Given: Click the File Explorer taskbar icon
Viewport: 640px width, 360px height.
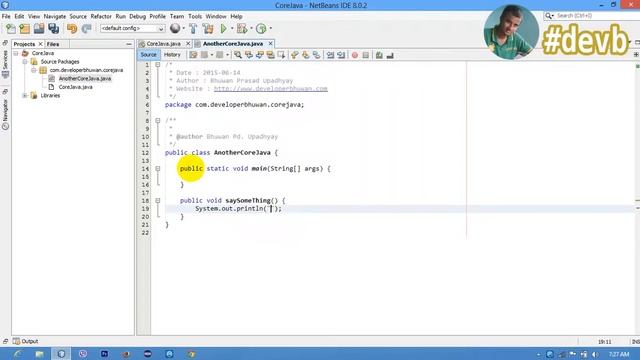Looking at the screenshot, I should click(40, 354).
